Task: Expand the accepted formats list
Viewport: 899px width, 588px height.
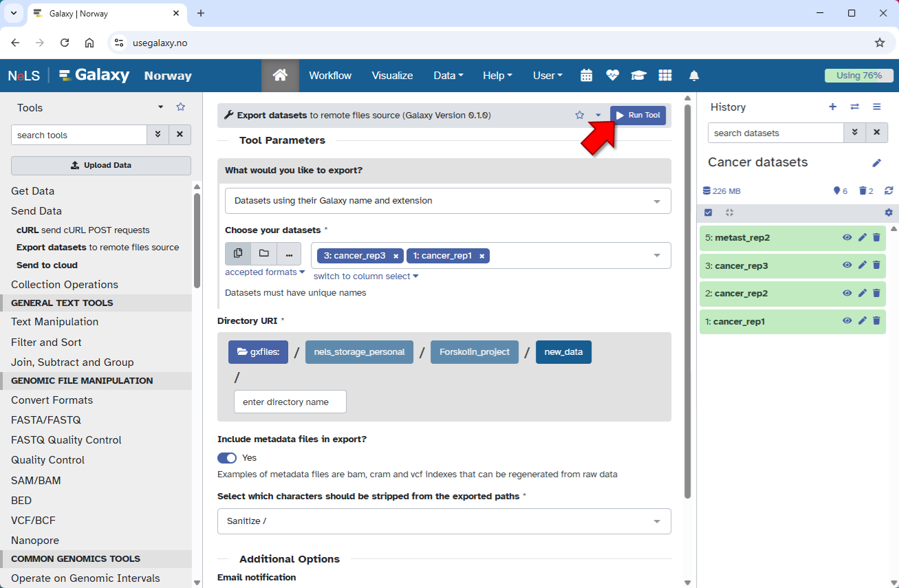Action: coord(265,272)
